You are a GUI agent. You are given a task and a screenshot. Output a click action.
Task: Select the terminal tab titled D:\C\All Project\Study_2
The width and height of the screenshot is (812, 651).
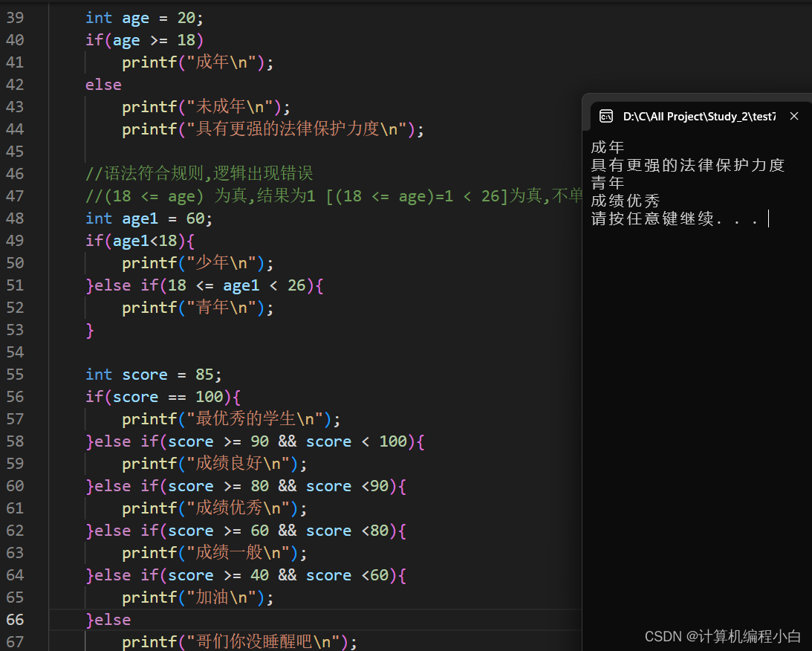[x=699, y=117]
